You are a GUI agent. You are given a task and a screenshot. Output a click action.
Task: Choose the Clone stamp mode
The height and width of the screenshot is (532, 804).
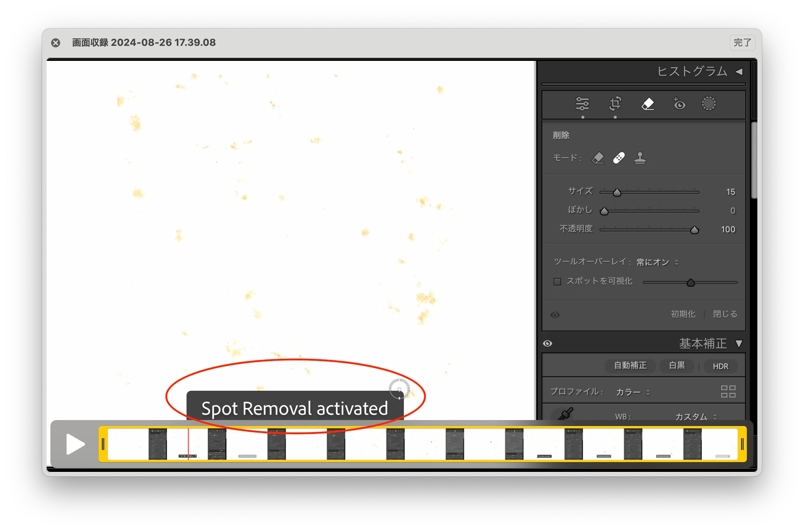(x=640, y=158)
